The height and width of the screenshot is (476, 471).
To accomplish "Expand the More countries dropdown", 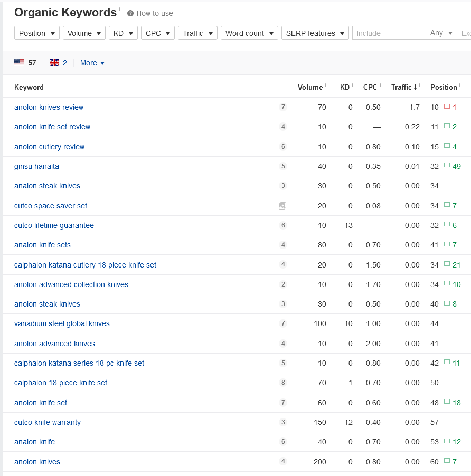I will (x=92, y=63).
